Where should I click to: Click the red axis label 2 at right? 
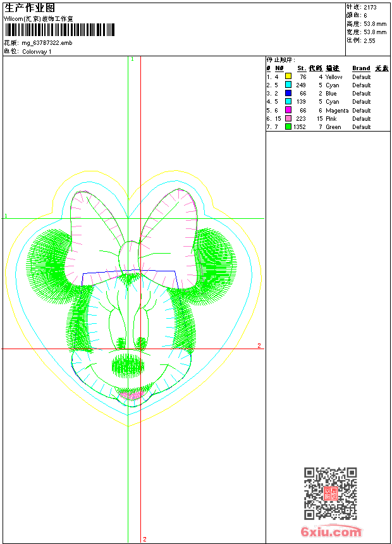pyautogui.click(x=259, y=345)
